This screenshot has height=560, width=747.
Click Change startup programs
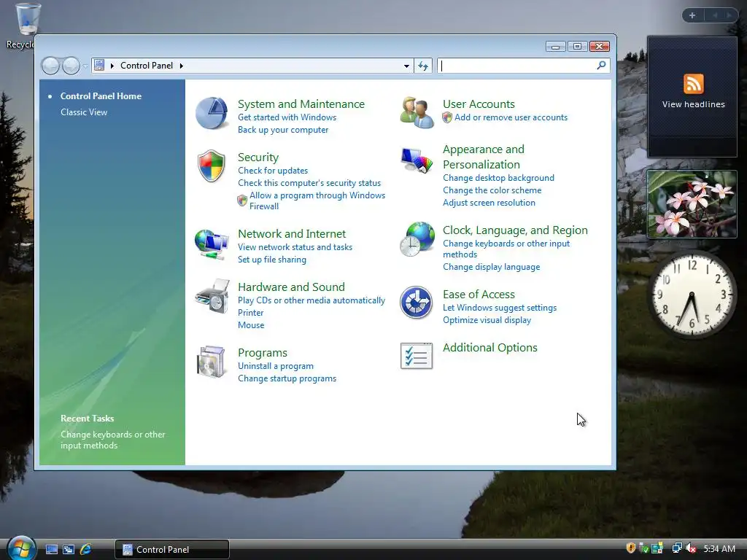tap(287, 378)
